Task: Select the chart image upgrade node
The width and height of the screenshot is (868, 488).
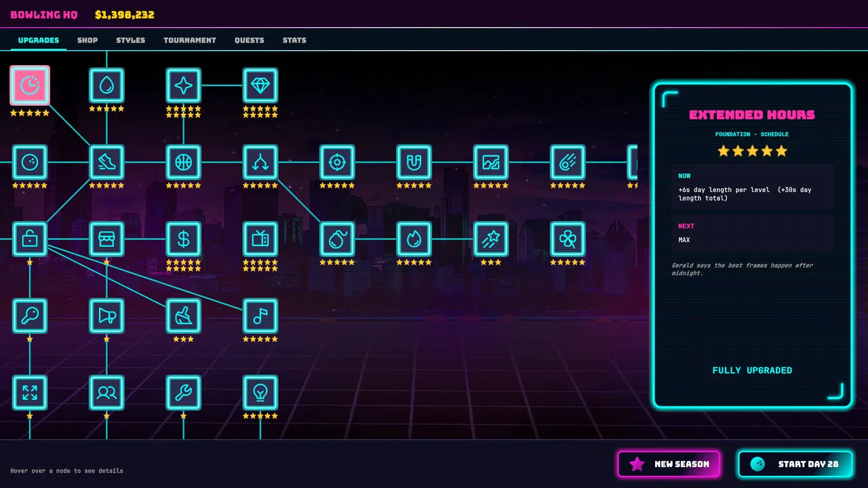Action: [x=491, y=162]
